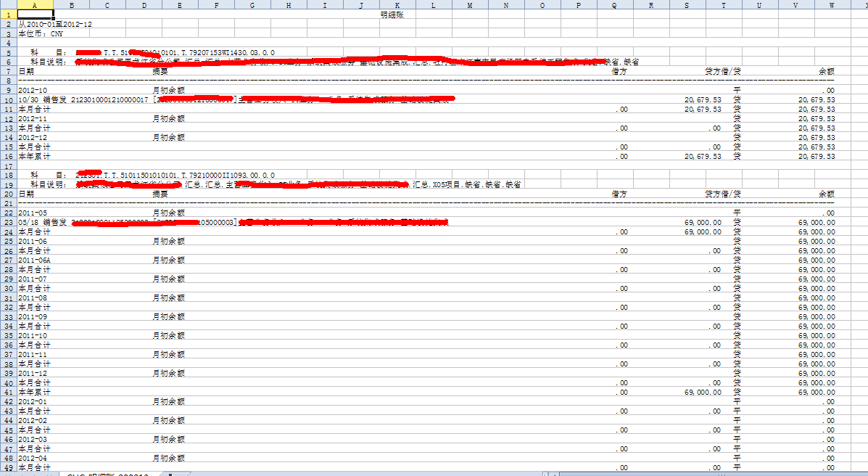Viewport: 868px width, 476px height.
Task: Click balance 69,000.00 in row 41
Action: pos(817,393)
